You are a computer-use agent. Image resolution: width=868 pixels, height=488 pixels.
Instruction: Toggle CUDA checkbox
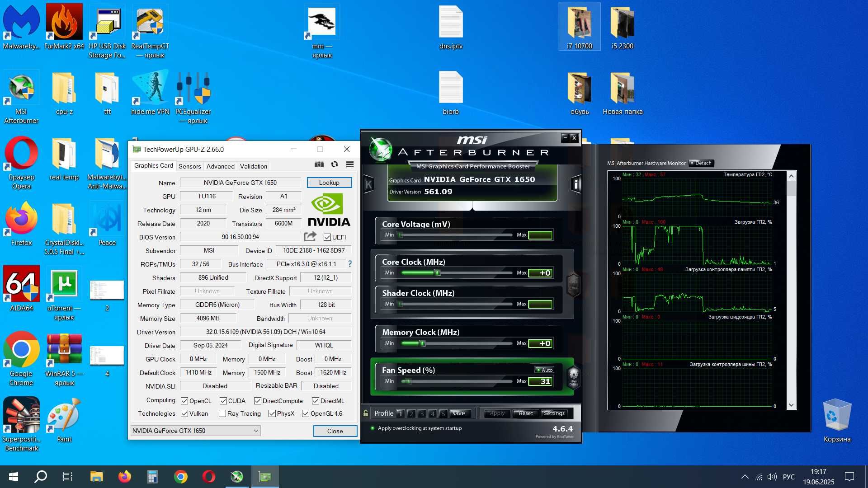click(x=223, y=400)
